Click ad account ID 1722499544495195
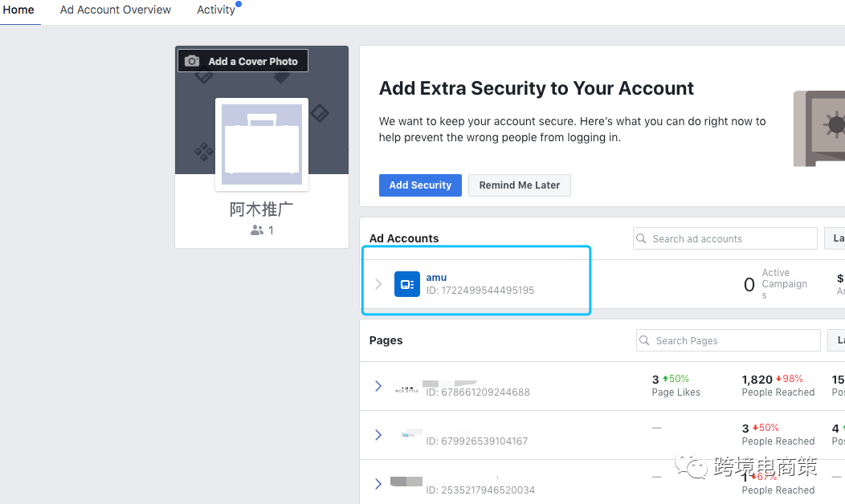Image resolution: width=845 pixels, height=504 pixels. click(480, 291)
